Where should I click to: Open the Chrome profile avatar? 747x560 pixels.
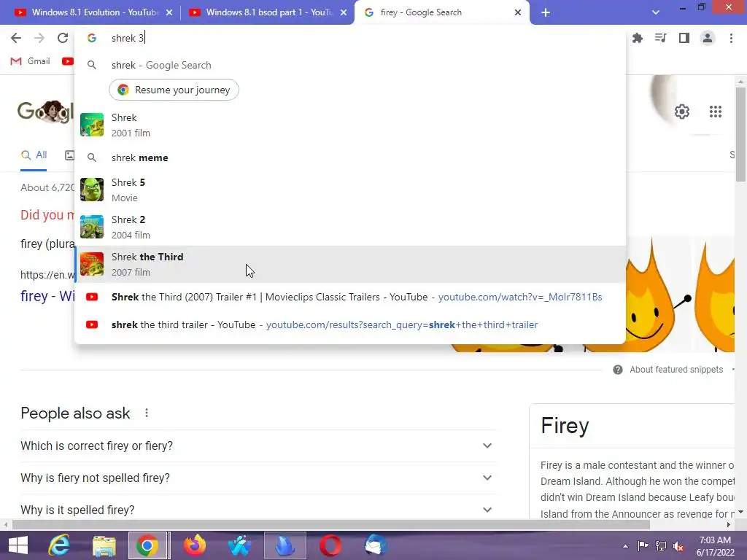click(708, 38)
